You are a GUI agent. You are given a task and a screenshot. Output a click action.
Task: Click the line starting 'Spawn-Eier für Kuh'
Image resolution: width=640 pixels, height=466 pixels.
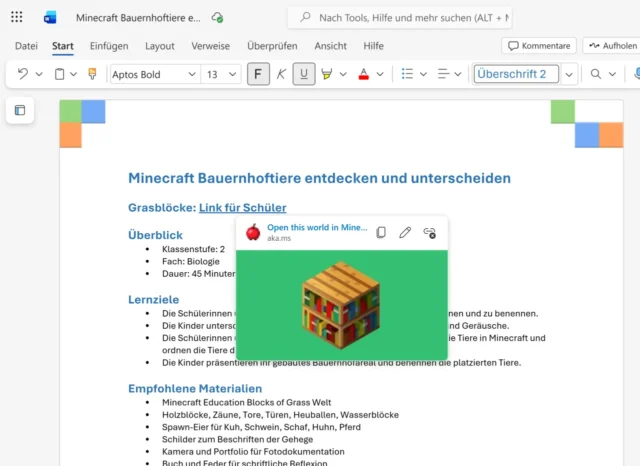click(x=261, y=427)
